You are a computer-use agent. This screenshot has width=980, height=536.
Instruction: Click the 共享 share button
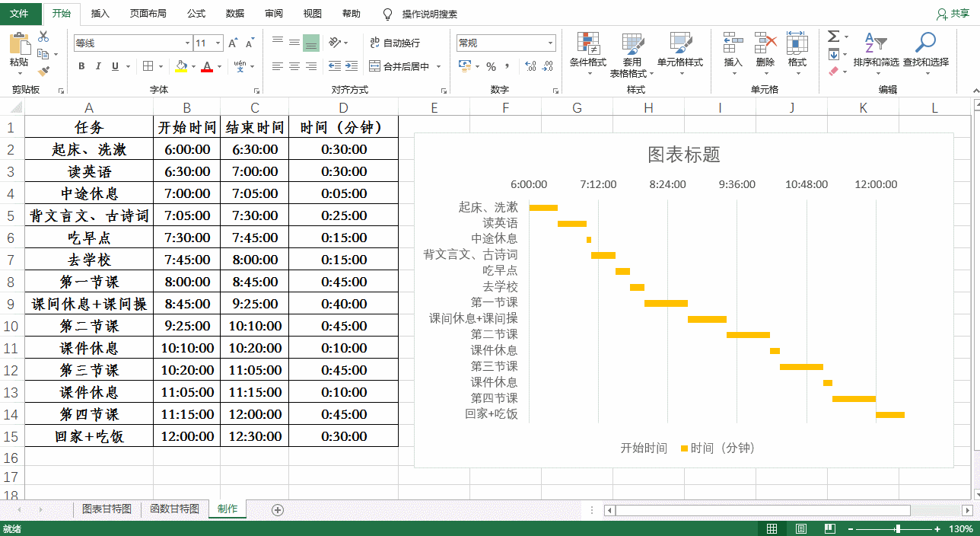953,14
